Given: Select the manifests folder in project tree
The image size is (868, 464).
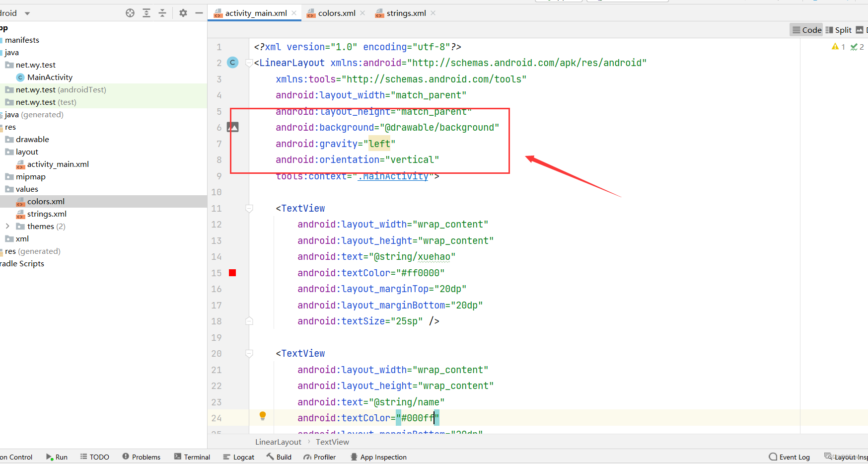Looking at the screenshot, I should 22,40.
